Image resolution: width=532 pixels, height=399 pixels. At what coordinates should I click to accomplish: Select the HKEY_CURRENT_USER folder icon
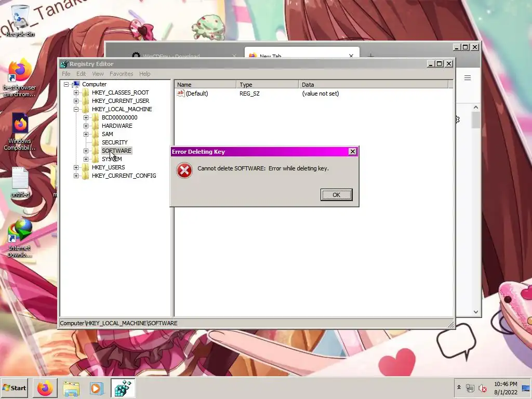click(86, 101)
